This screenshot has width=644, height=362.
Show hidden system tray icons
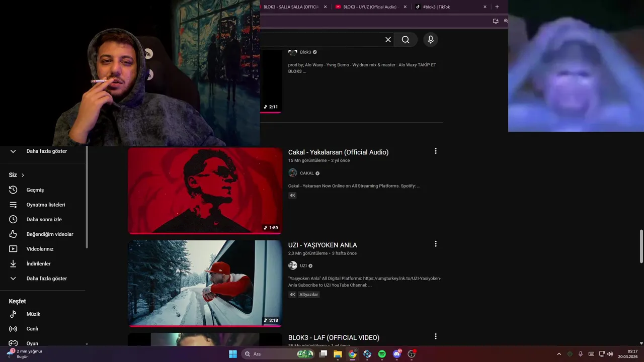[558, 354]
